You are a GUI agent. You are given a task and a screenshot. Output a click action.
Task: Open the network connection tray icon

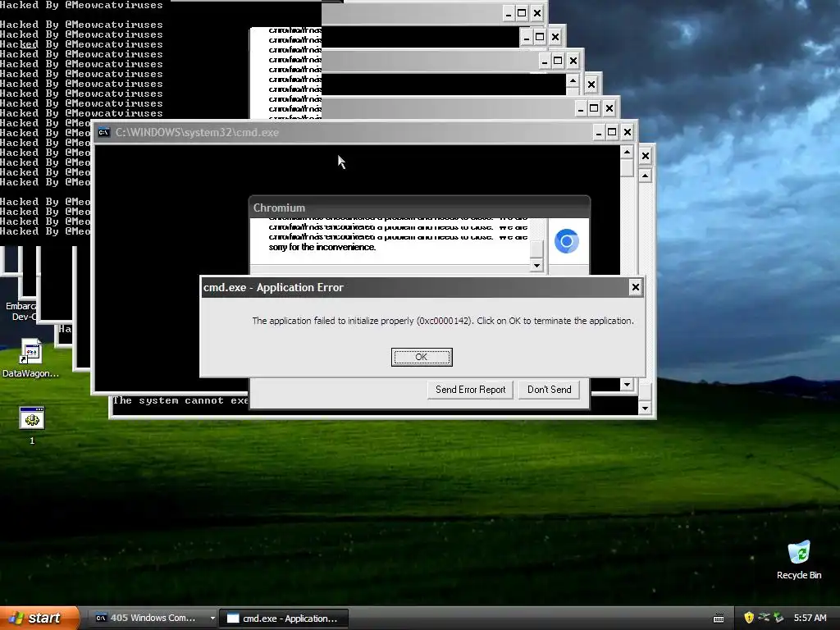(x=764, y=618)
